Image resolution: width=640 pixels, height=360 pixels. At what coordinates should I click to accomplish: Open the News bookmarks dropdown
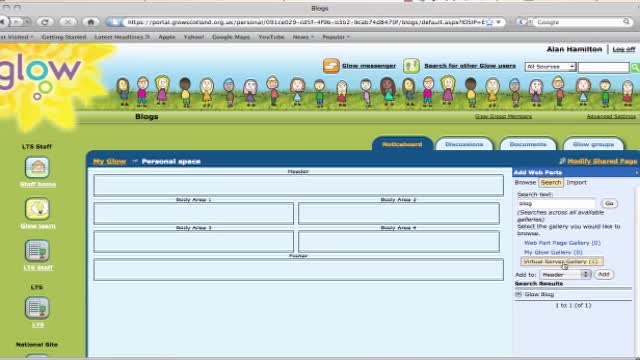[x=303, y=37]
